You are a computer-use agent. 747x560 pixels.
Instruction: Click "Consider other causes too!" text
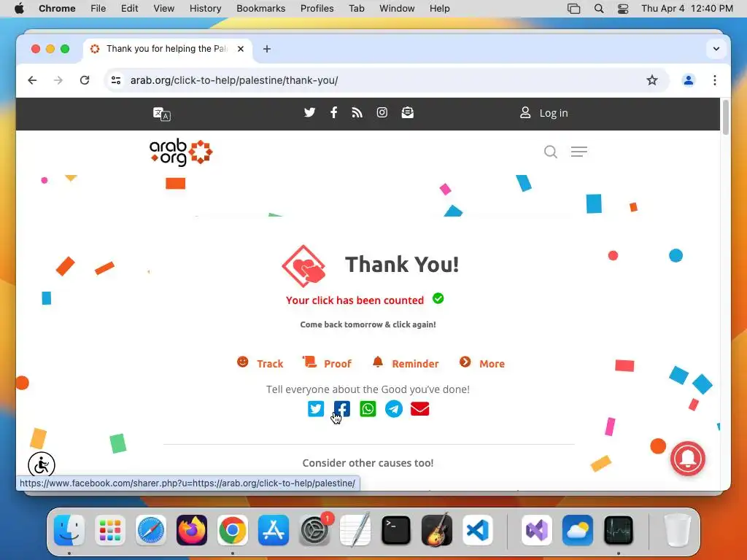click(x=368, y=463)
